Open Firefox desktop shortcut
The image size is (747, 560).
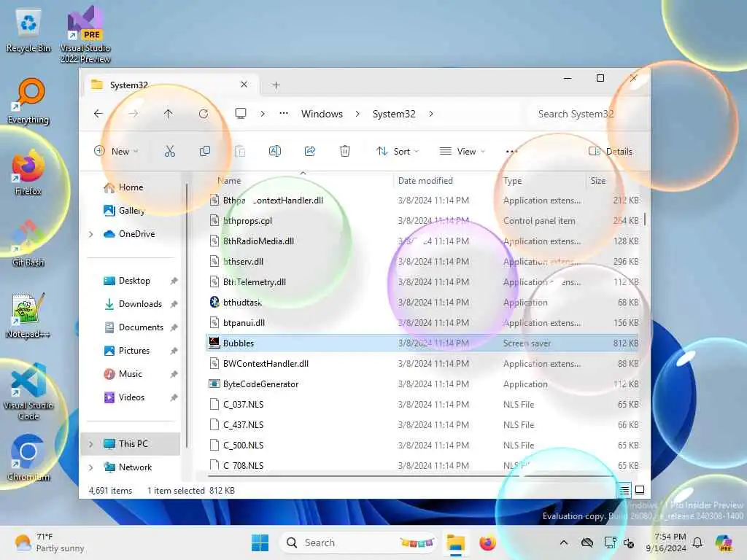coord(28,172)
